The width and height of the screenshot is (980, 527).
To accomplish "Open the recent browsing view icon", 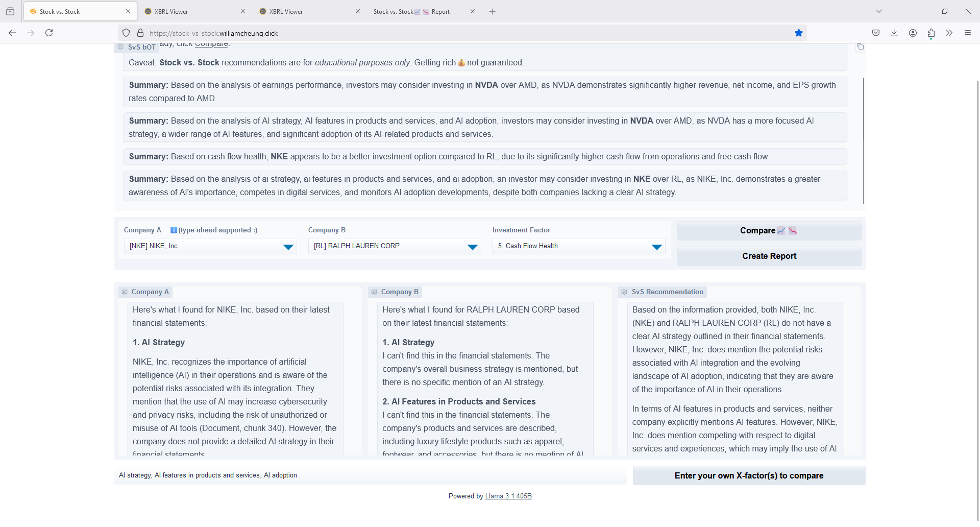I will pos(10,11).
